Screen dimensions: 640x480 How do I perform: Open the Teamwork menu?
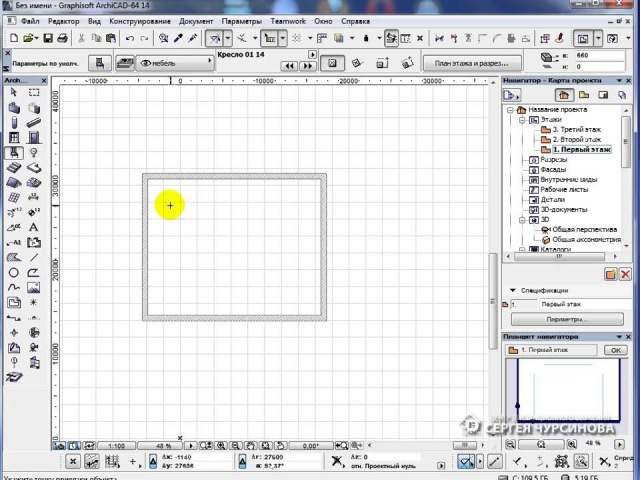288,21
